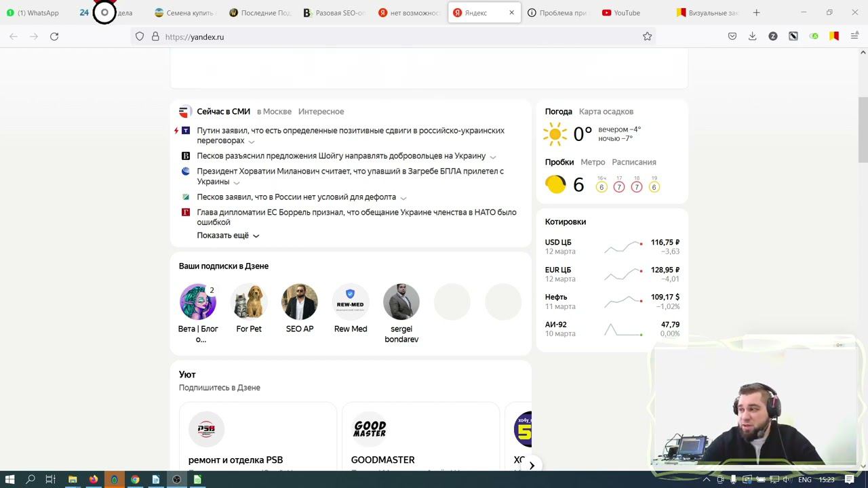
Task: Select Интересное news tab
Action: point(321,111)
